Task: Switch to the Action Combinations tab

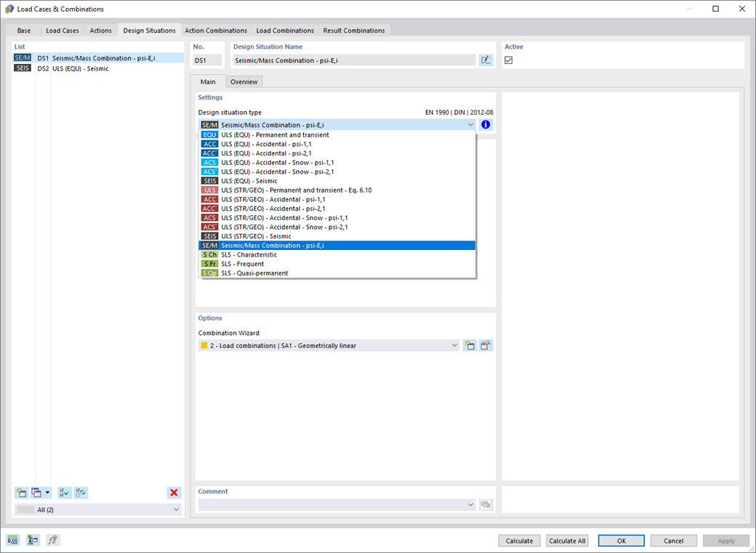Action: [216, 31]
